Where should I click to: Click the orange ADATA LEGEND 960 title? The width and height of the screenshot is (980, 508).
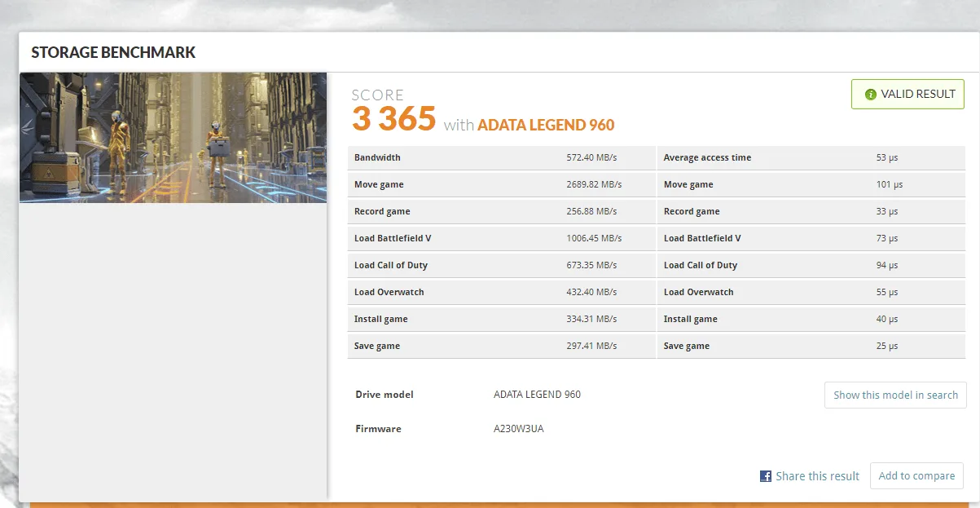click(x=546, y=125)
